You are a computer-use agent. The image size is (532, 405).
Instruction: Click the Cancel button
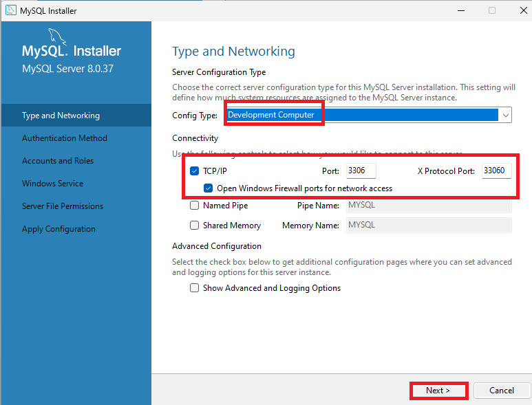click(x=502, y=391)
